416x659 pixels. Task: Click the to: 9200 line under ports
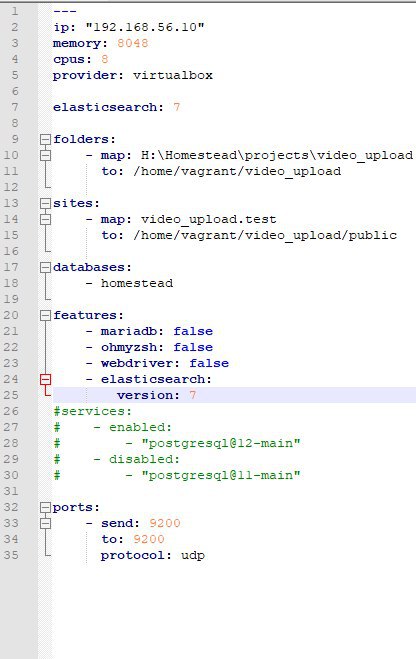[x=133, y=539]
